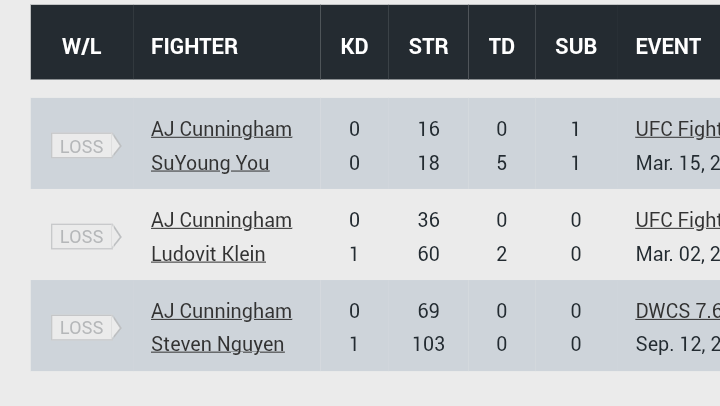Viewport: 720px width, 406px height.
Task: Select the TD column header
Action: 501,46
